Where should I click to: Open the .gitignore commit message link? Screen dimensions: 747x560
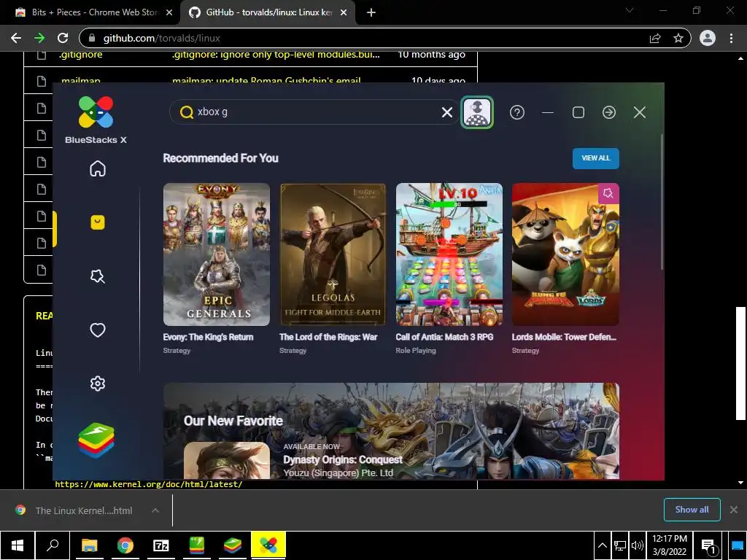click(276, 55)
